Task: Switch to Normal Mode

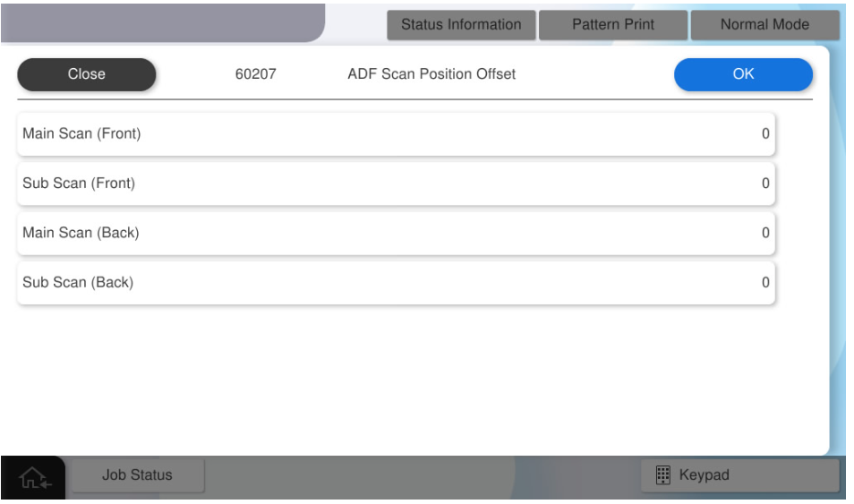Action: (764, 25)
